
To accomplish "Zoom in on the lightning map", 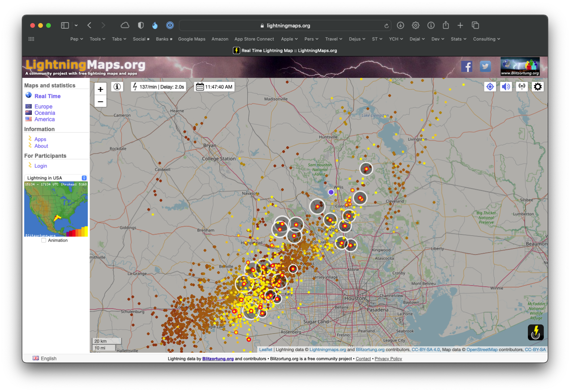I will point(101,89).
